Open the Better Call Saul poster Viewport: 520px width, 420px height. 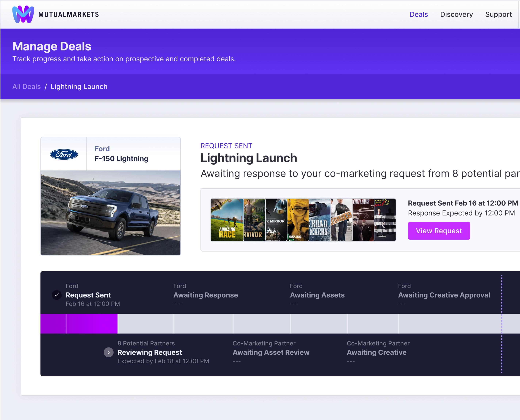click(x=385, y=220)
